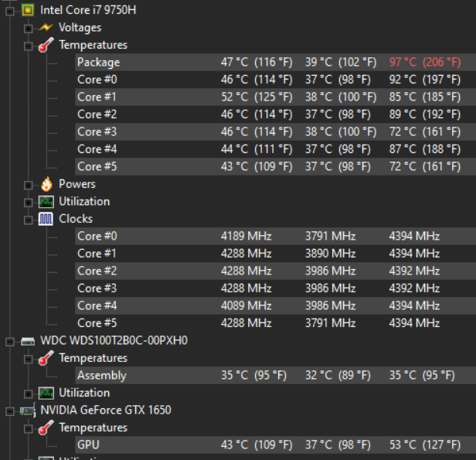The height and width of the screenshot is (460, 476).
Task: Click the CPU Temperatures thermometer icon
Action: click(x=46, y=45)
